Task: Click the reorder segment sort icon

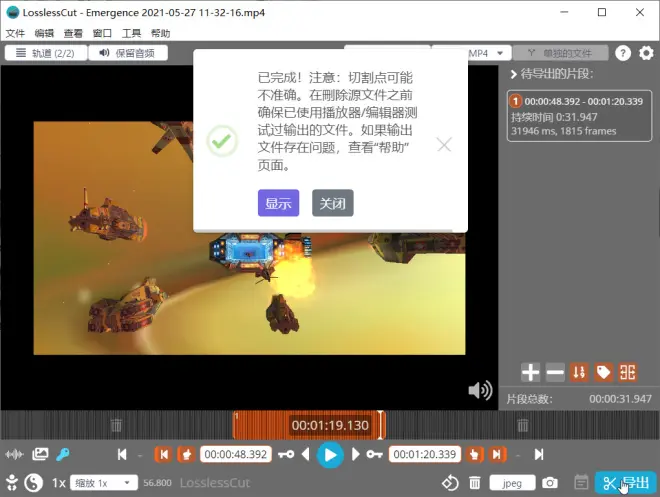Action: point(579,372)
